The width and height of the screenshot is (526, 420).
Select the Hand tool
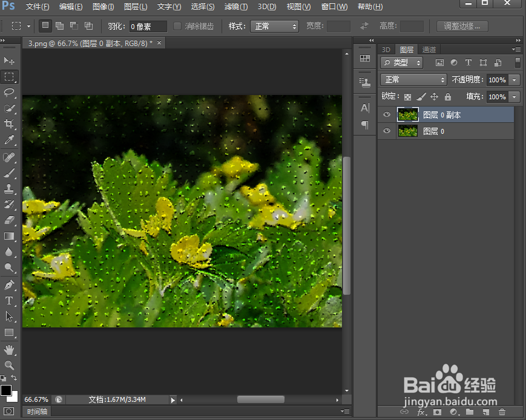click(x=9, y=350)
